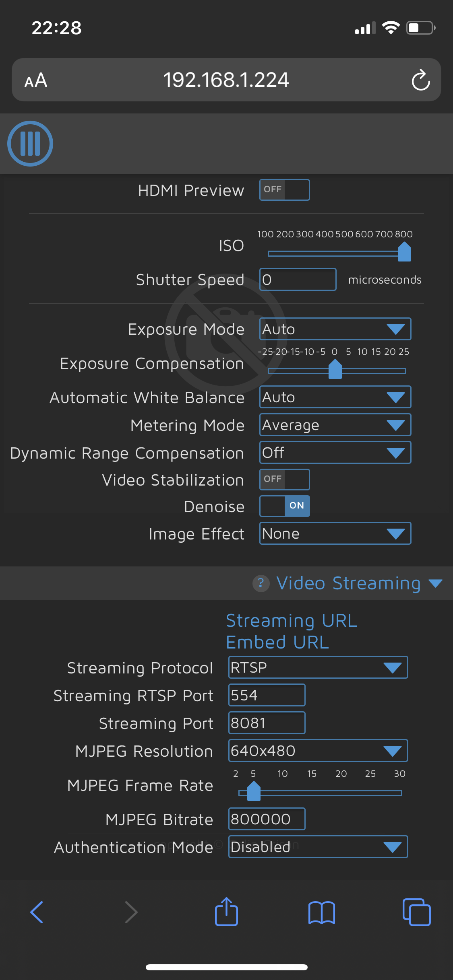The height and width of the screenshot is (980, 453).
Task: Turn on HDMI Preview
Action: pos(284,189)
